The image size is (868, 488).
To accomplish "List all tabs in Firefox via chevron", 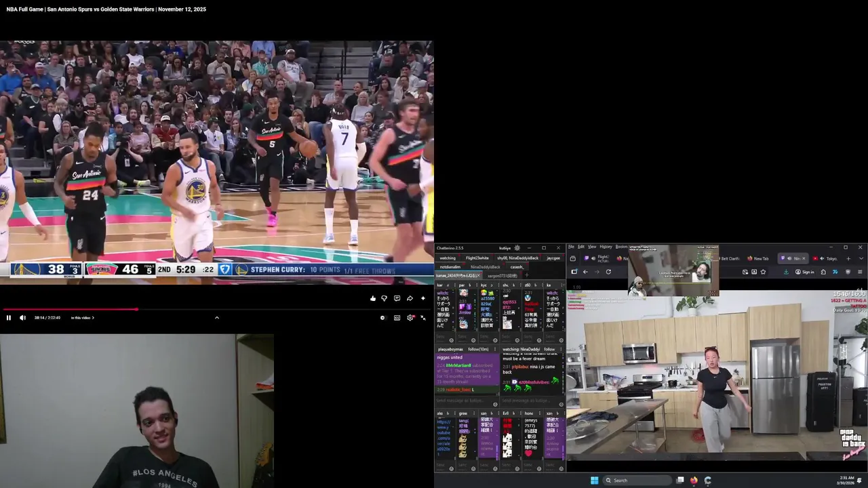I will [861, 258].
